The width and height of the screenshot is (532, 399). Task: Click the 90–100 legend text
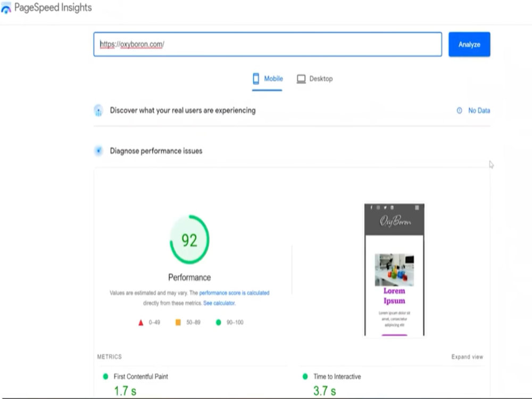[235, 322]
